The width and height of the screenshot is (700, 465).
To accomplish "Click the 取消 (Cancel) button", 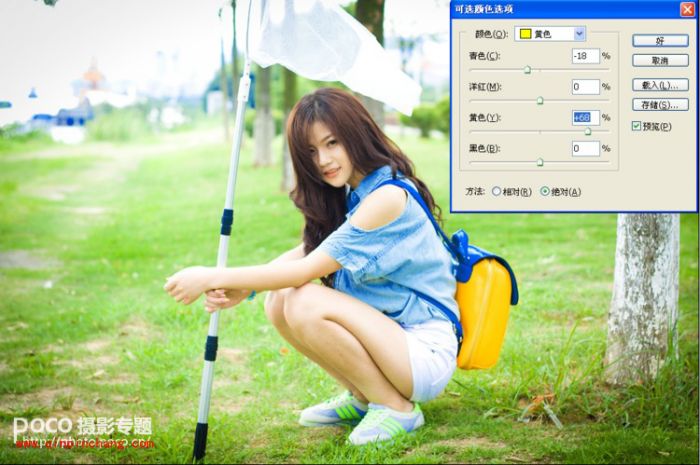I will click(x=660, y=61).
